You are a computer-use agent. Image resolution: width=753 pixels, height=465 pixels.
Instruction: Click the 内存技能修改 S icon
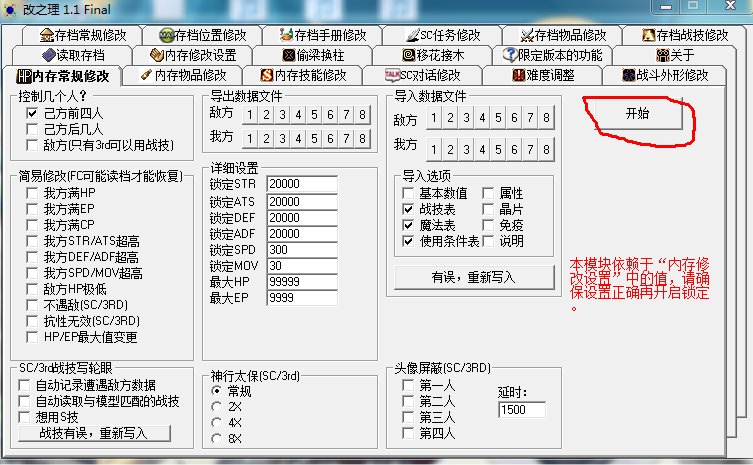pyautogui.click(x=267, y=75)
